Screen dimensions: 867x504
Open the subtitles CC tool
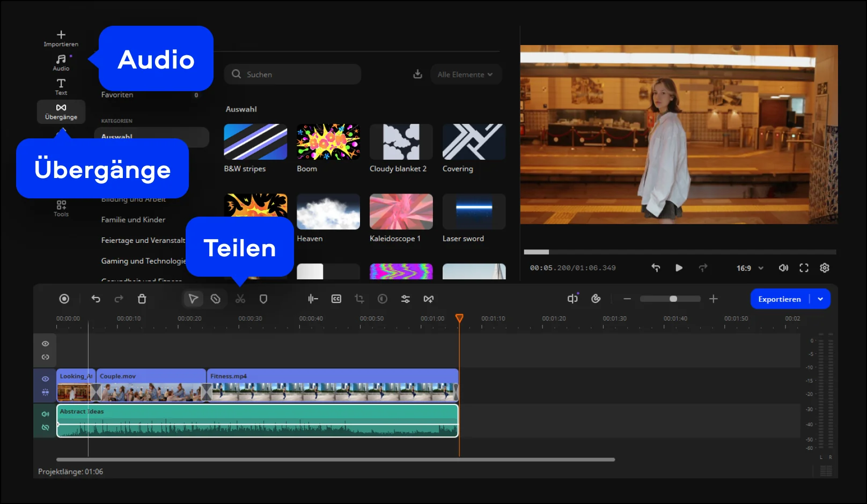click(336, 299)
